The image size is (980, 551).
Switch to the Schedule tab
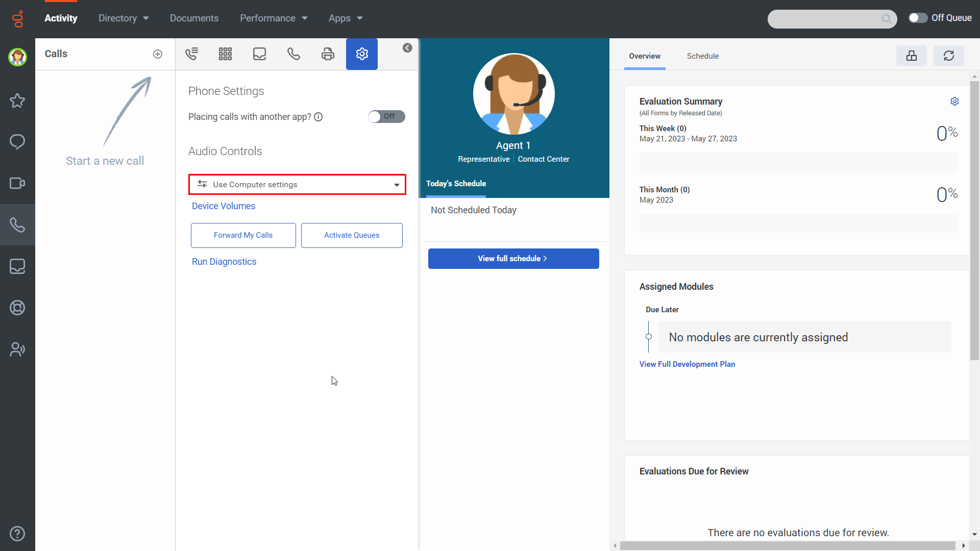click(702, 56)
